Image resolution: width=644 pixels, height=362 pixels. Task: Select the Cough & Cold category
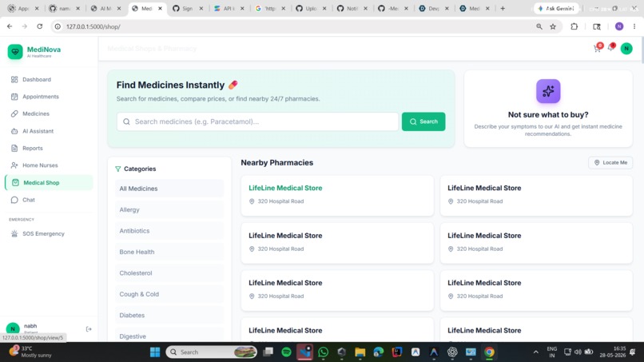169,294
